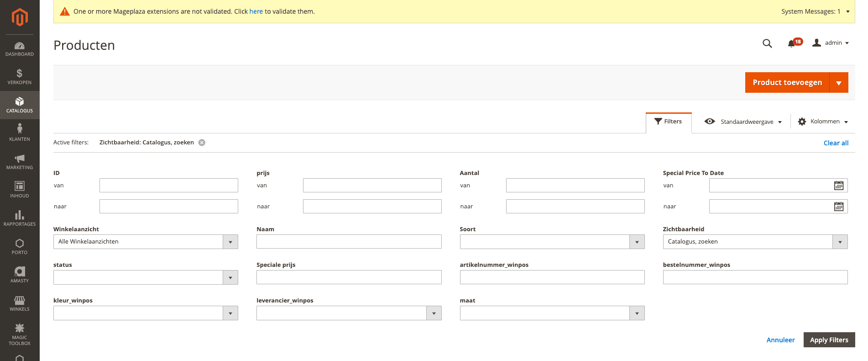This screenshot has width=868, height=361.
Task: Open the Marketing sidebar menu
Action: pos(20,161)
